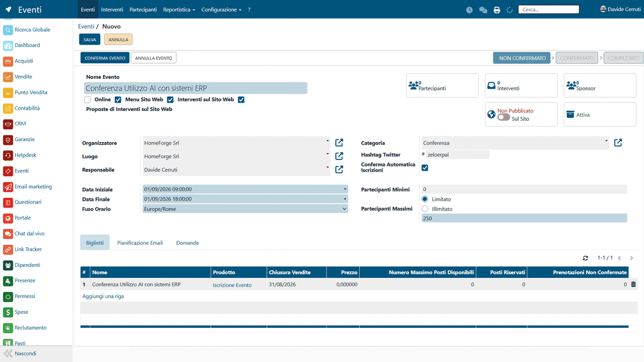Click the Cerca search field
Screen dimensions: 644x362
(x=549, y=9)
